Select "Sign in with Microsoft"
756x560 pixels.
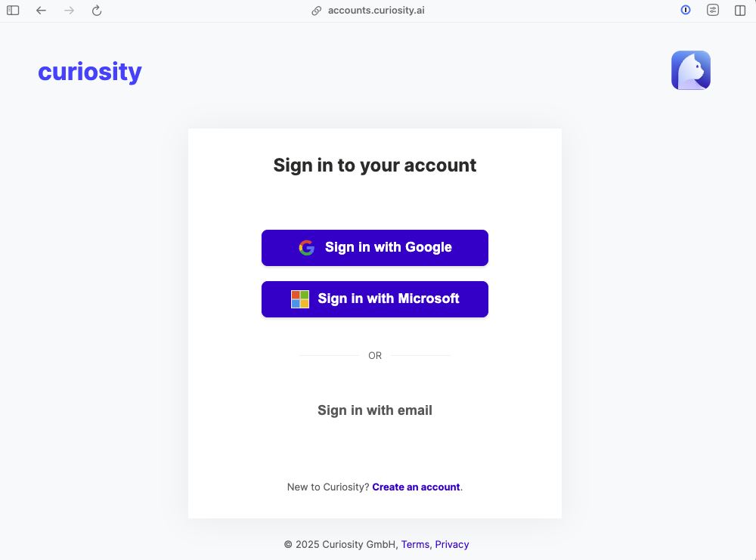pyautogui.click(x=374, y=299)
